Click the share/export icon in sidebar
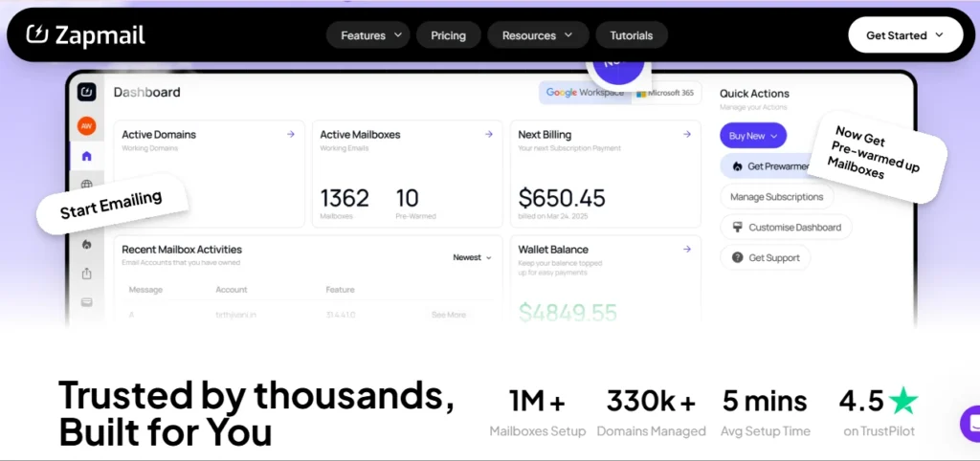Image resolution: width=980 pixels, height=461 pixels. tap(87, 274)
